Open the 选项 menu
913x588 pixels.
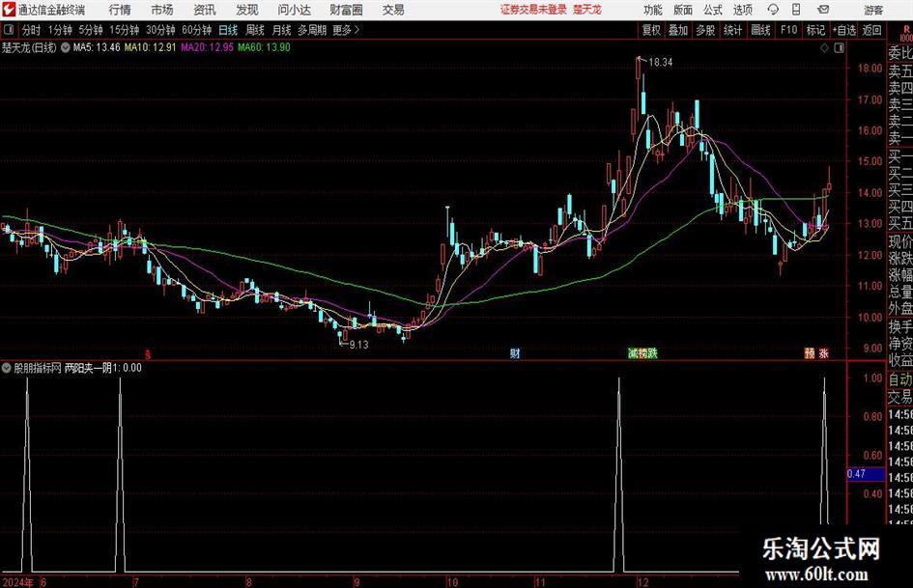tap(742, 10)
